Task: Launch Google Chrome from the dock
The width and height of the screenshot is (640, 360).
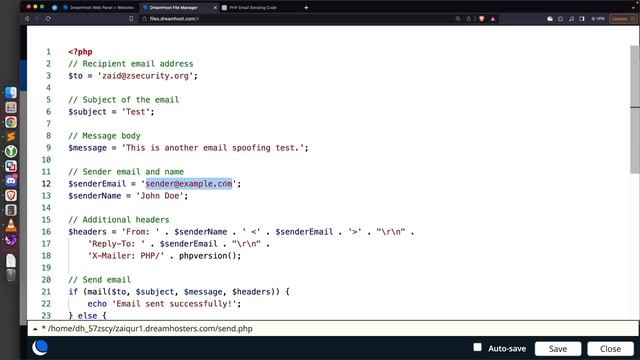Action: [11, 122]
